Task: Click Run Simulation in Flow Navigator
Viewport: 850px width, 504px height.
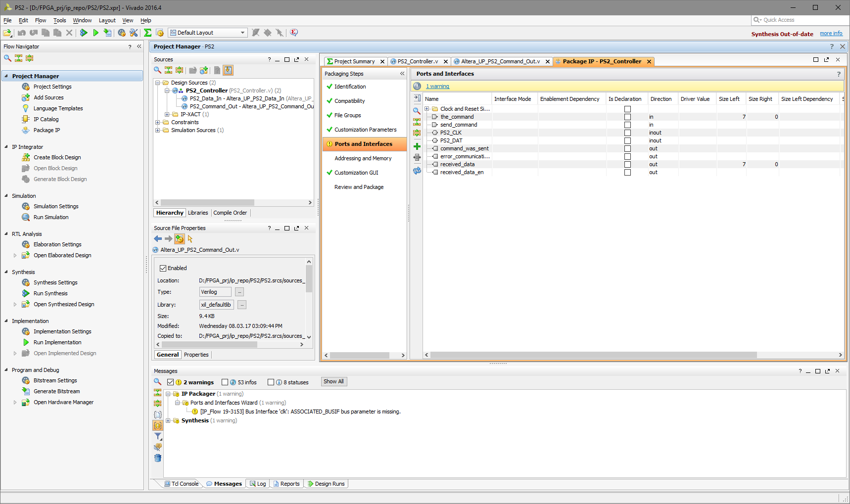Action: coord(51,217)
